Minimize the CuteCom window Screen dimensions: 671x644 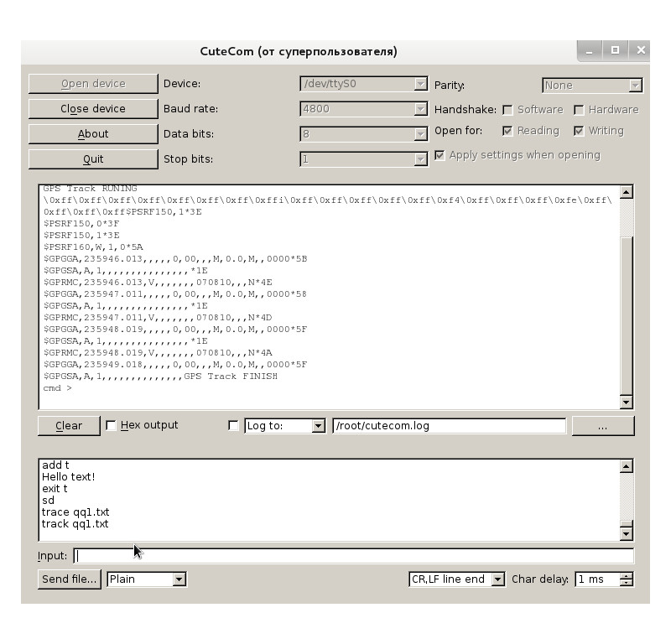pyautogui.click(x=590, y=51)
